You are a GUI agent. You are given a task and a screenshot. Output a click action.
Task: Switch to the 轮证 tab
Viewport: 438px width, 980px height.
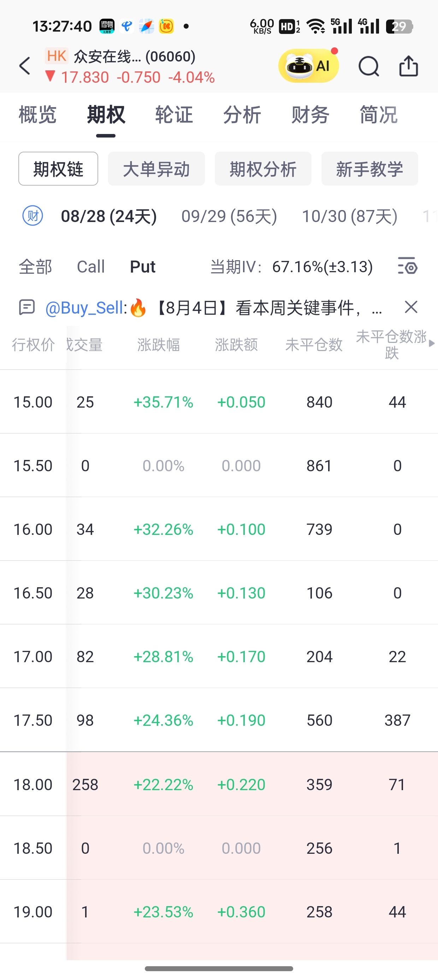tap(174, 115)
